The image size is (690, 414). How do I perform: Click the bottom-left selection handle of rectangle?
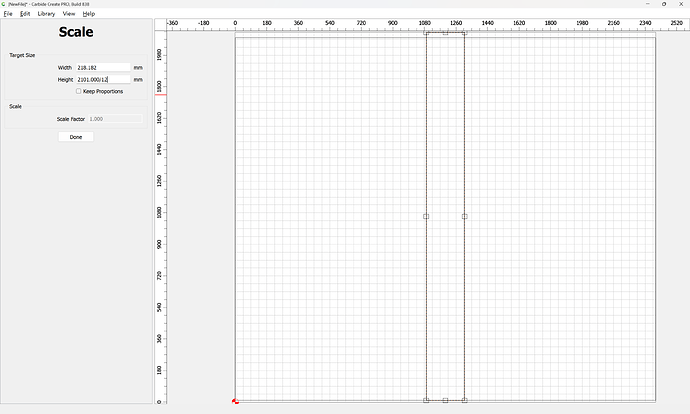point(426,400)
